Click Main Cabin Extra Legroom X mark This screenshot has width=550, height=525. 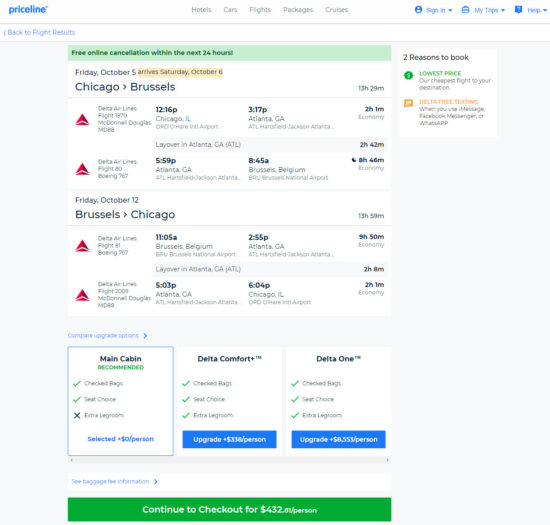pyautogui.click(x=77, y=415)
